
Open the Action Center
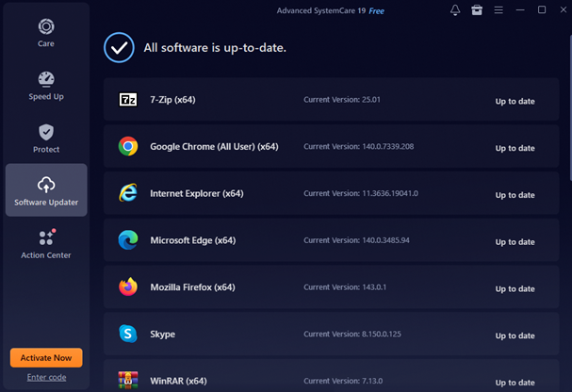pos(46,244)
